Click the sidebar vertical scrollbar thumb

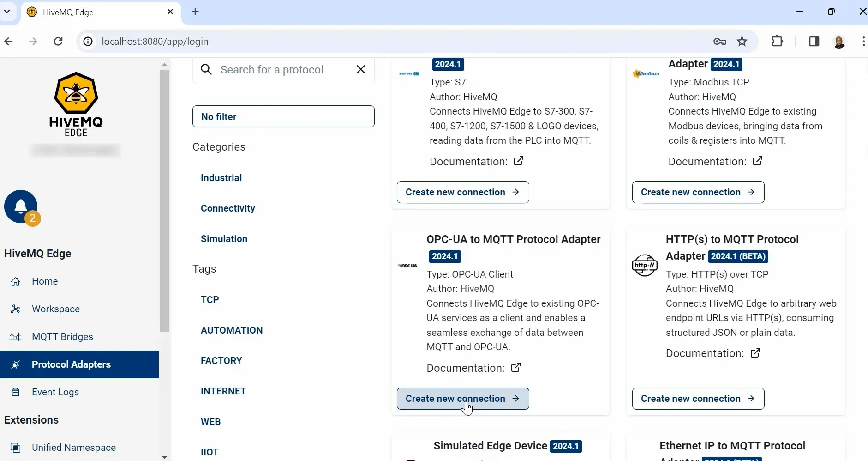click(165, 201)
